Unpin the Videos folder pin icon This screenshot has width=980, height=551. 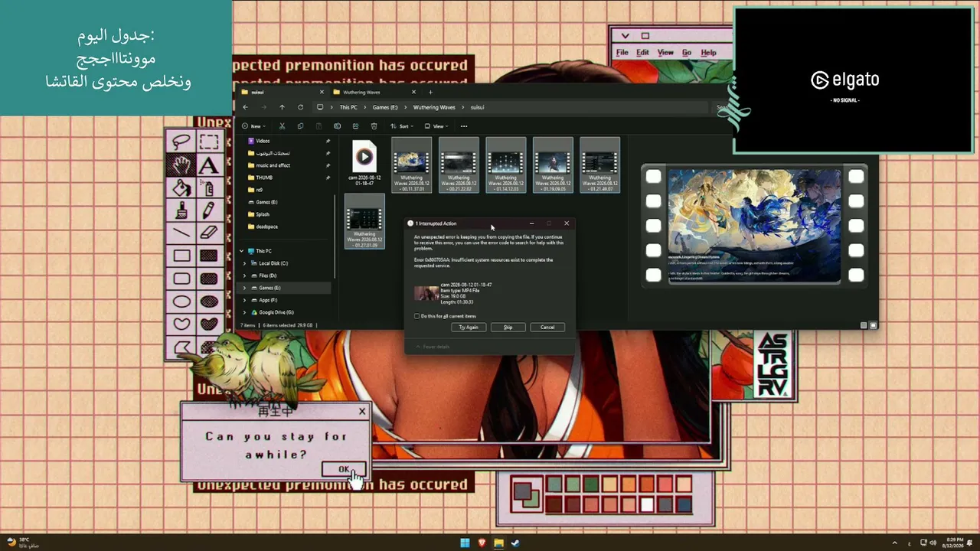(328, 141)
